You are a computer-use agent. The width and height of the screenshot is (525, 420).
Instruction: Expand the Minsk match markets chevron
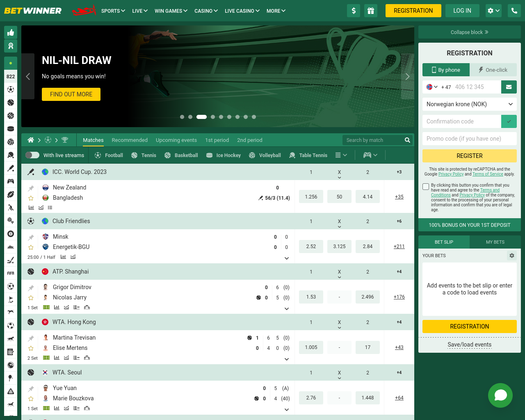point(287,258)
